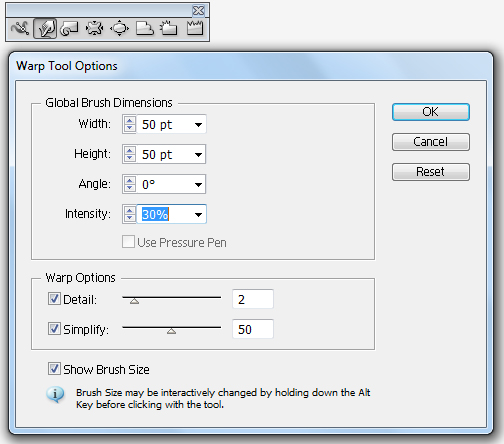
Task: Close the floating tool strip panel
Action: click(198, 11)
